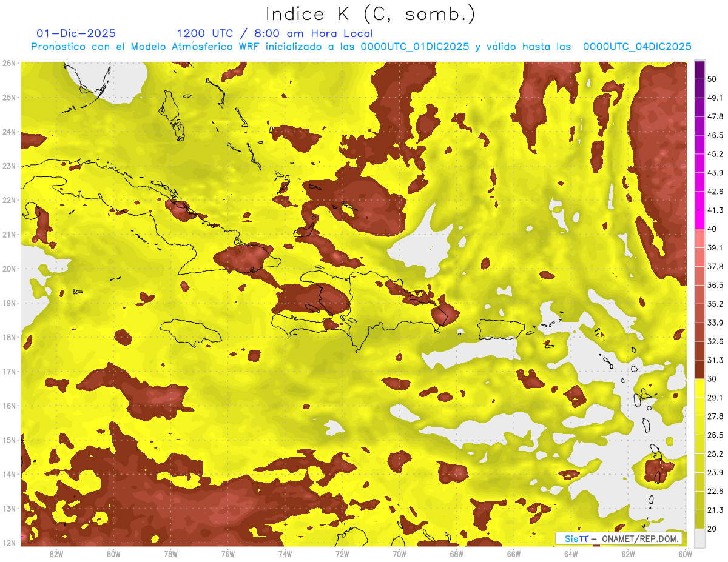Click the colorbar value 22.6
This screenshot has width=728, height=562.
coord(715,491)
